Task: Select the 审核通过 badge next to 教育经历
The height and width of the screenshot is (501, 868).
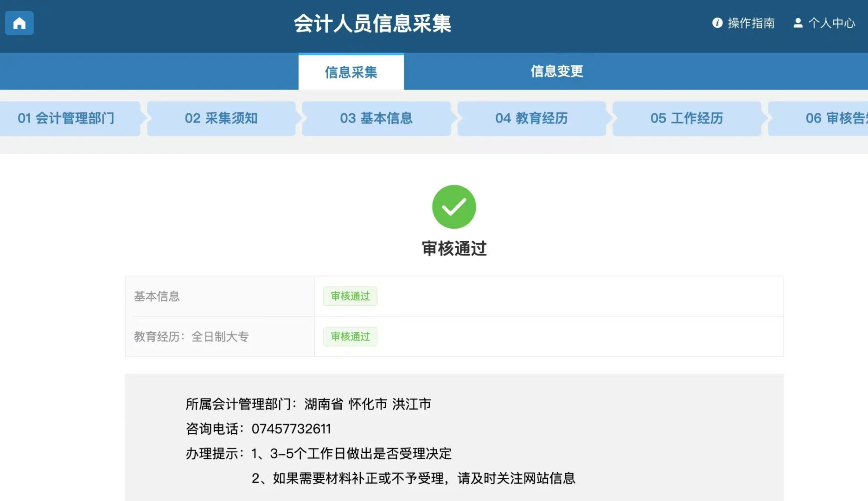Action: 350,337
